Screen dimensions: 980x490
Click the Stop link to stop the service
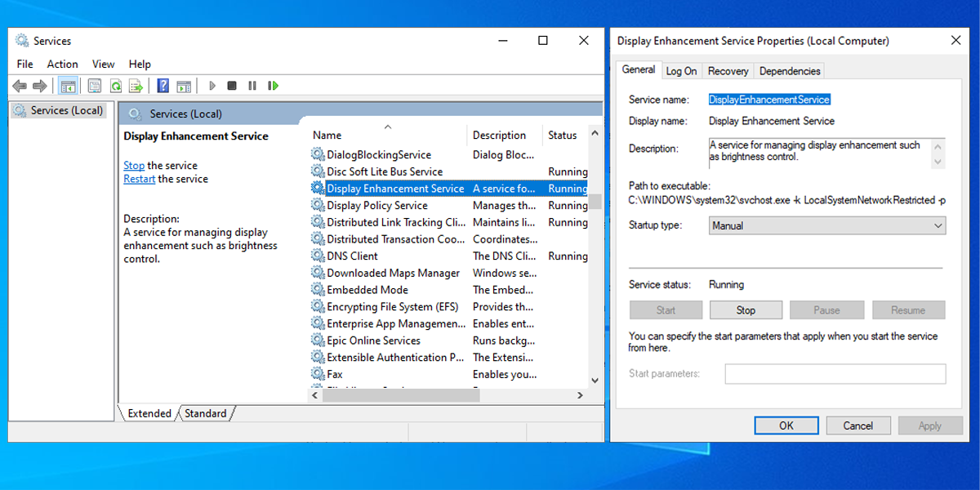pyautogui.click(x=133, y=165)
